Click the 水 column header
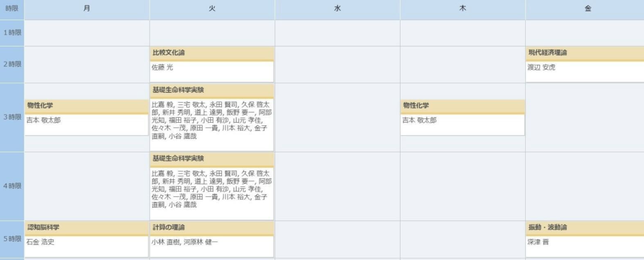The image size is (644, 260). (x=337, y=9)
